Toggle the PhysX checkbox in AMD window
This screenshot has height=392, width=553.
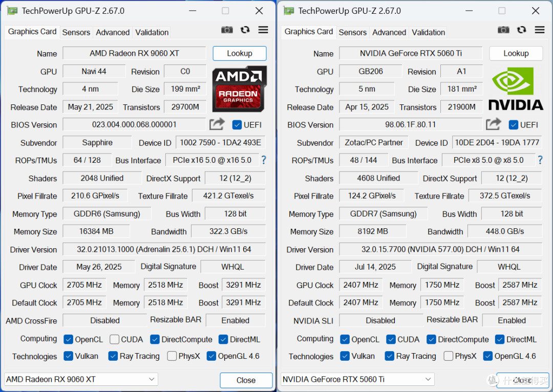click(x=172, y=356)
